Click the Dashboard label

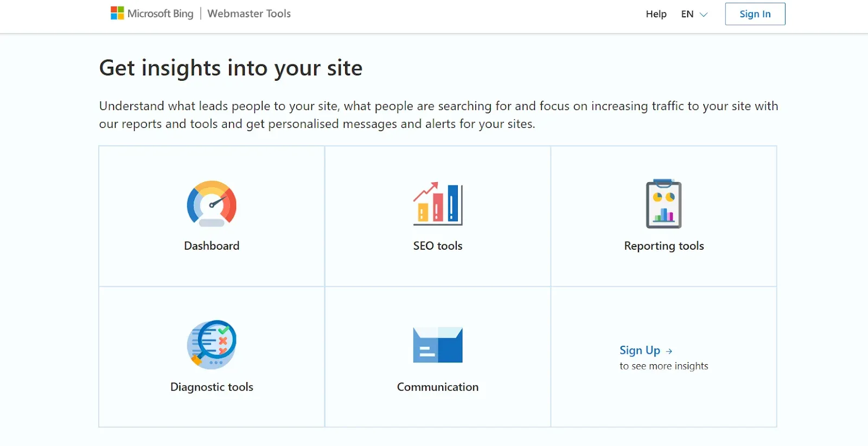pyautogui.click(x=212, y=246)
